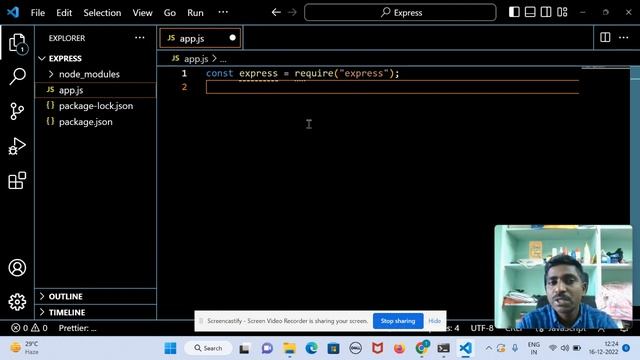Go back with the left arrow
Viewport: 640px width, 360px height.
(x=276, y=12)
